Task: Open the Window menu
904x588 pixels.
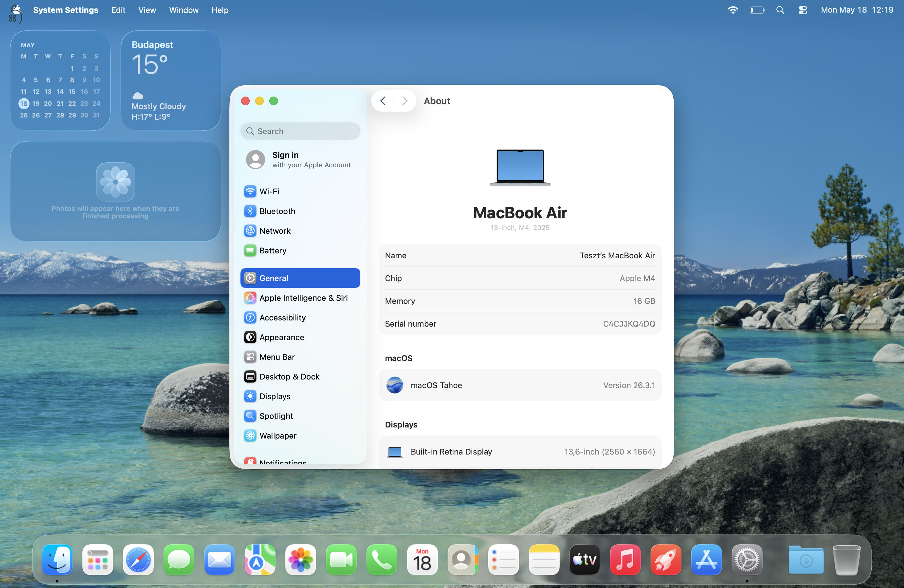Action: 184,10
